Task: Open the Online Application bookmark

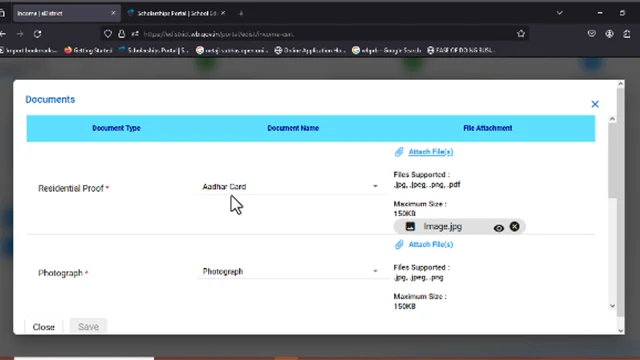Action: pyautogui.click(x=310, y=50)
